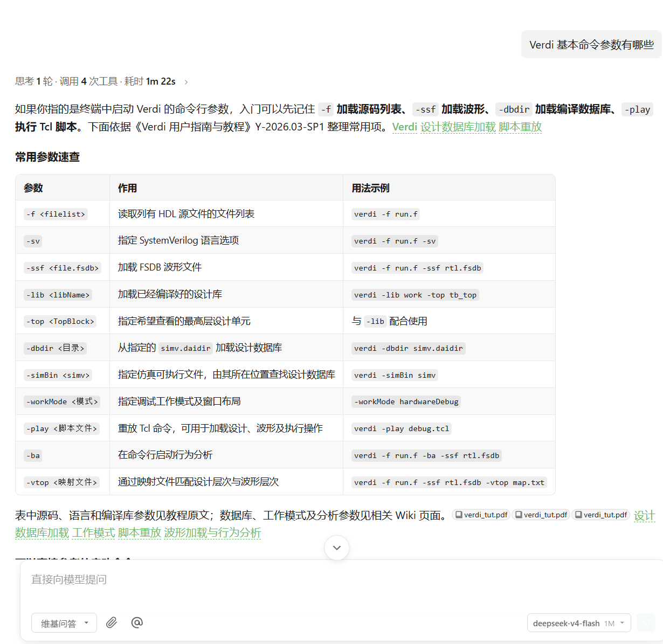663x644 pixels.
Task: Click 'verdi -f run.f -ba -ssf rtl.fsdb' example
Action: [x=426, y=455]
